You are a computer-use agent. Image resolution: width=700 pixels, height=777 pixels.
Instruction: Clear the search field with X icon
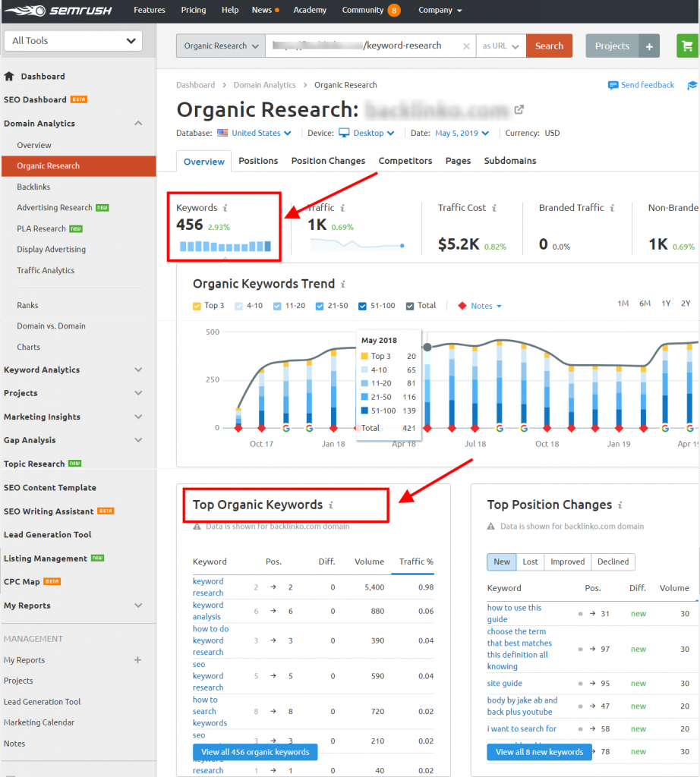point(466,46)
